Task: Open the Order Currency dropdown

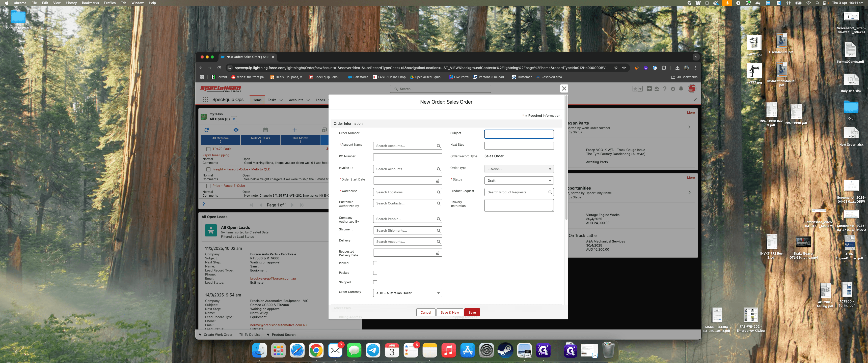Action: [408, 293]
